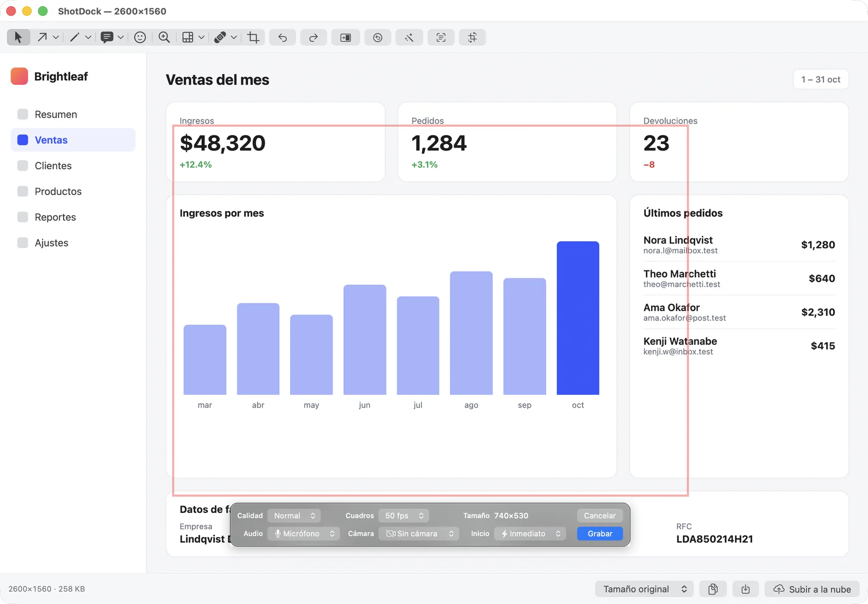Viewport: 868px width, 604px height.
Task: Click the undo arrow button
Action: 283,37
